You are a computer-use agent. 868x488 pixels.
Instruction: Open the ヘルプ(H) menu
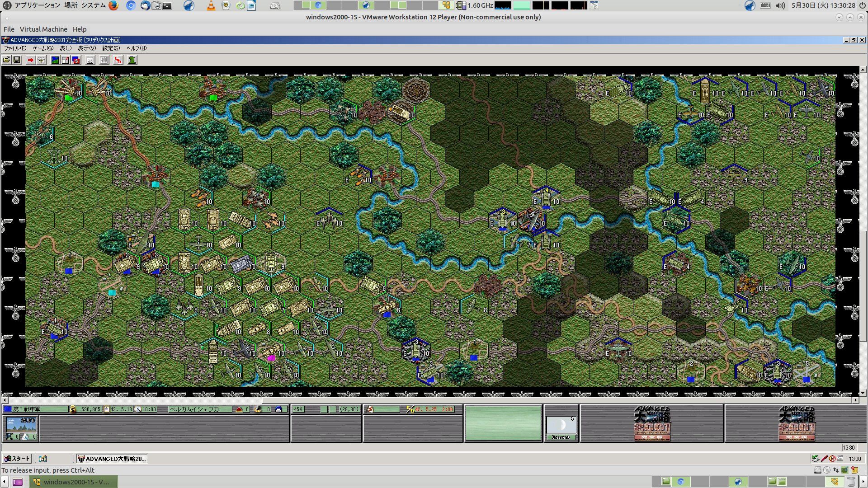point(136,48)
